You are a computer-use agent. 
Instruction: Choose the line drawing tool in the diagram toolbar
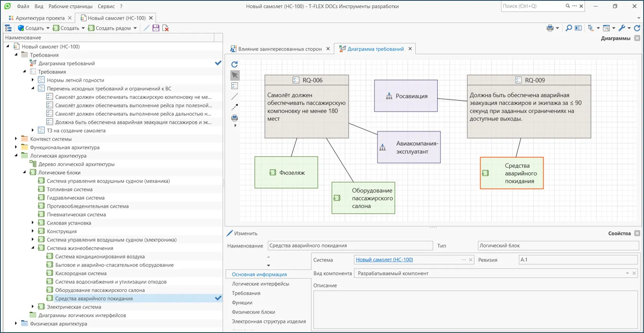235,97
